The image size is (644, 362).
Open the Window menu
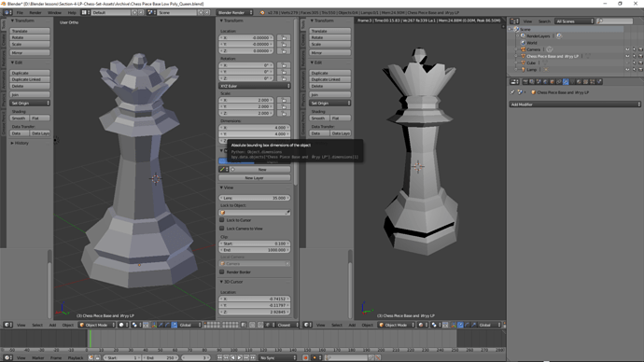(x=54, y=12)
